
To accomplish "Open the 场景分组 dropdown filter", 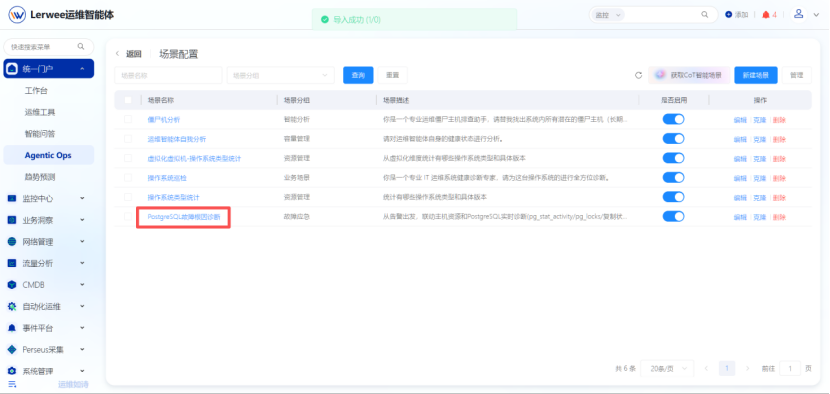I will click(x=281, y=75).
